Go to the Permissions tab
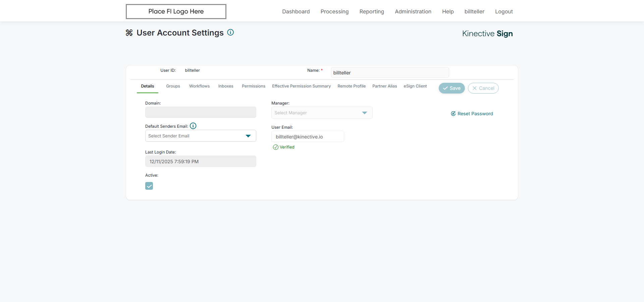 [254, 86]
